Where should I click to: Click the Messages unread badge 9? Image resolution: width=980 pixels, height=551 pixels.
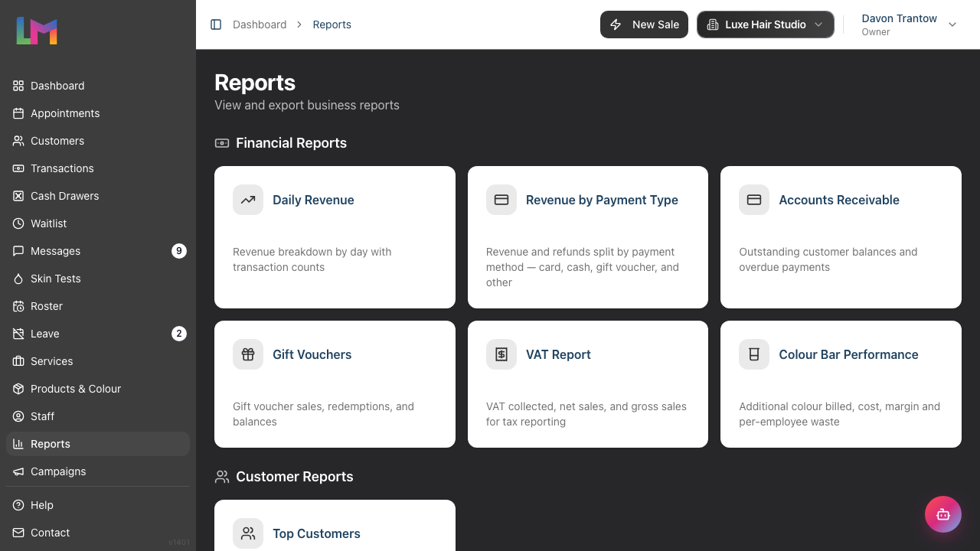pos(179,251)
